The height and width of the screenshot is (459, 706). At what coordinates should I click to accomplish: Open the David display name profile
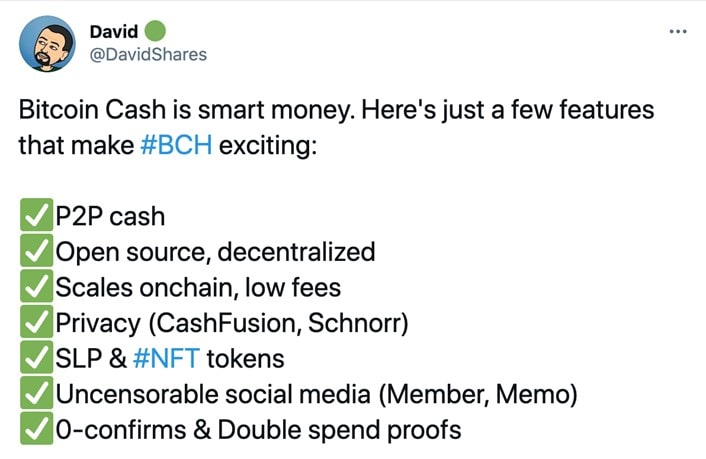114,32
